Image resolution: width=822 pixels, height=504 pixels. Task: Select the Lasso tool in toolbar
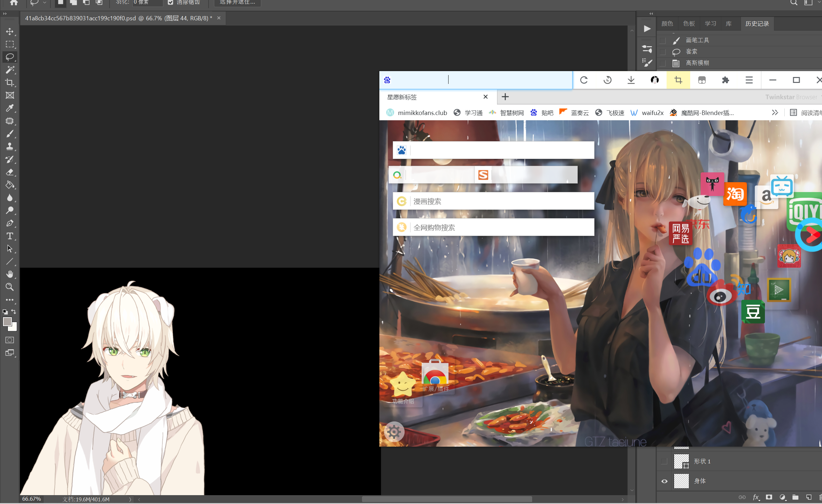pyautogui.click(x=10, y=57)
